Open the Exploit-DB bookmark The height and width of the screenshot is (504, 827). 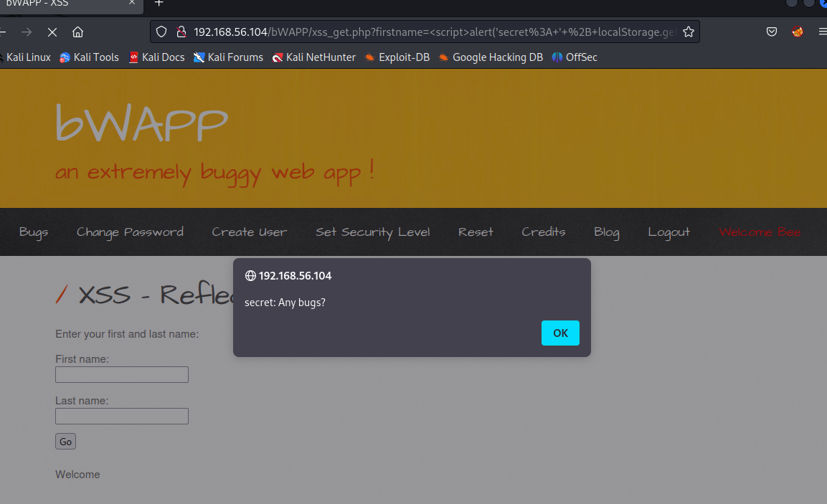pos(397,57)
